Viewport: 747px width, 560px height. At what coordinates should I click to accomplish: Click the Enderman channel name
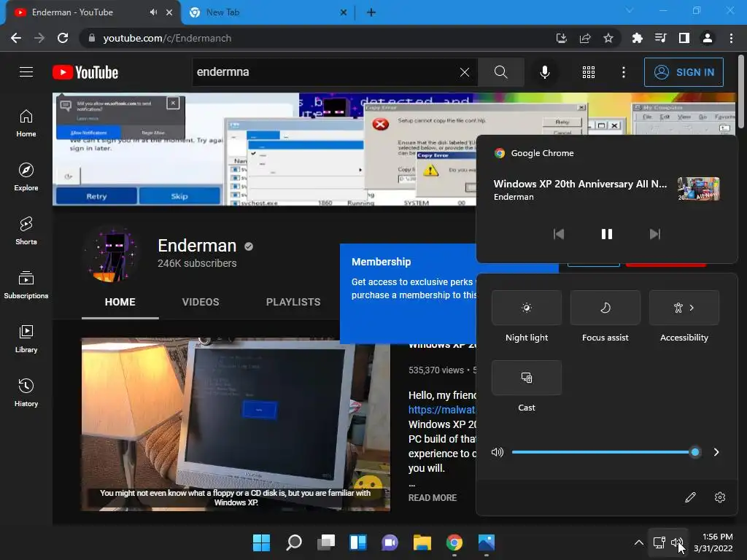(197, 246)
